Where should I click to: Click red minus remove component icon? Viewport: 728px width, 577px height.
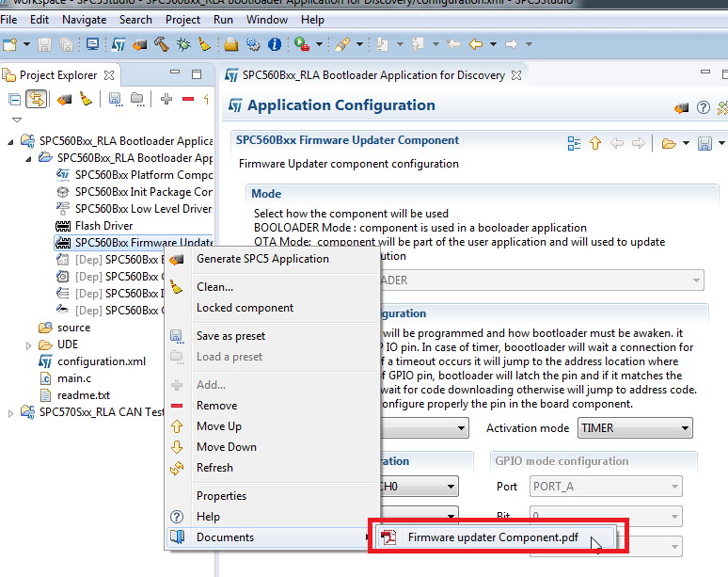(x=187, y=99)
